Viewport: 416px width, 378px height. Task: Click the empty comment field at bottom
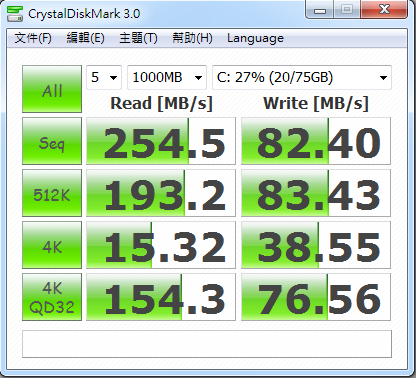point(207,344)
